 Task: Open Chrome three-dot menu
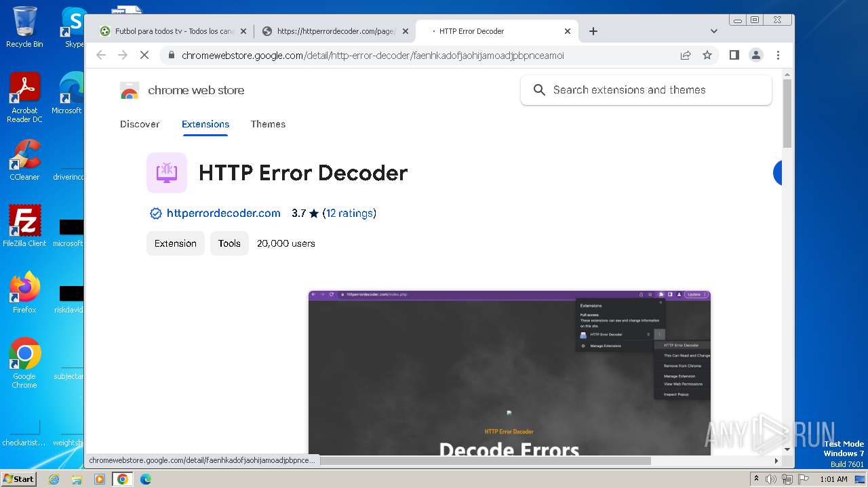click(x=778, y=56)
